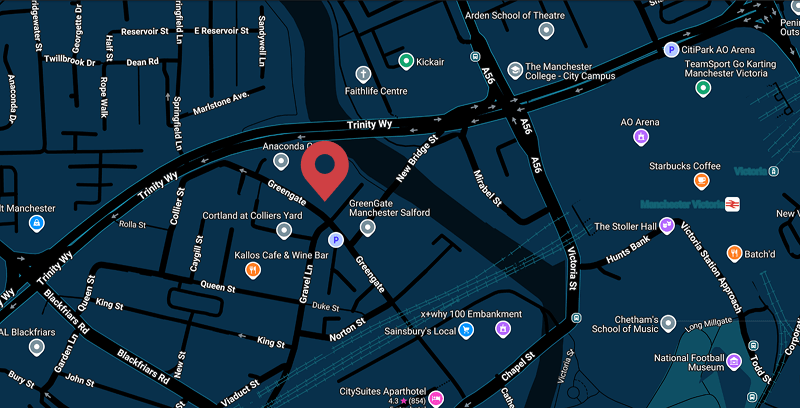800x408 pixels.
Task: Select the Cortland at Colliers Yard marker
Action: coord(284,230)
